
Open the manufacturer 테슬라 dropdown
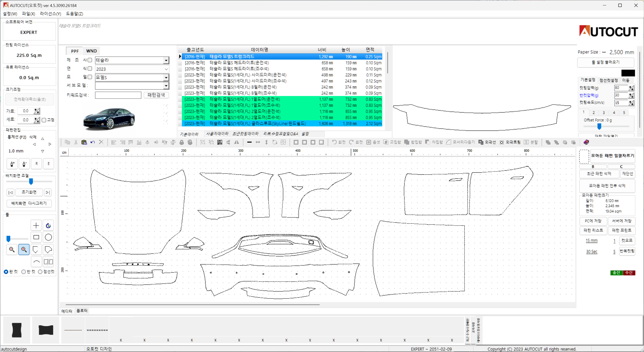click(166, 60)
